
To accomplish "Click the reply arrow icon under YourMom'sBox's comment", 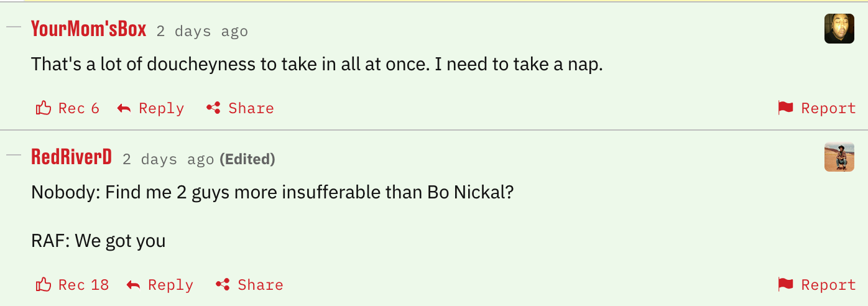I will tap(124, 109).
